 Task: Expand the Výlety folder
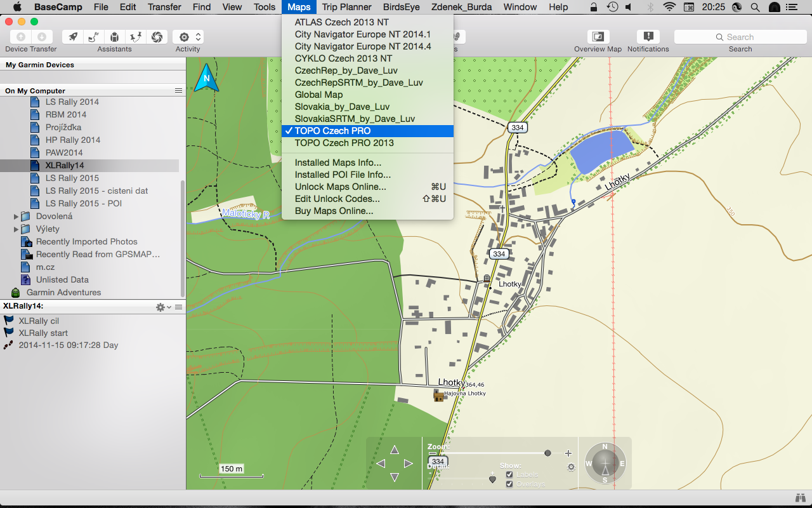tap(16, 229)
